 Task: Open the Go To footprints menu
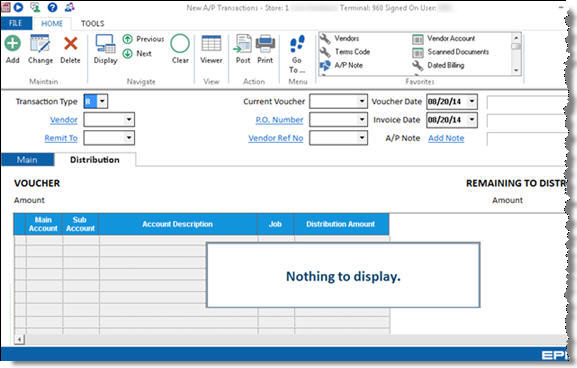pyautogui.click(x=297, y=44)
